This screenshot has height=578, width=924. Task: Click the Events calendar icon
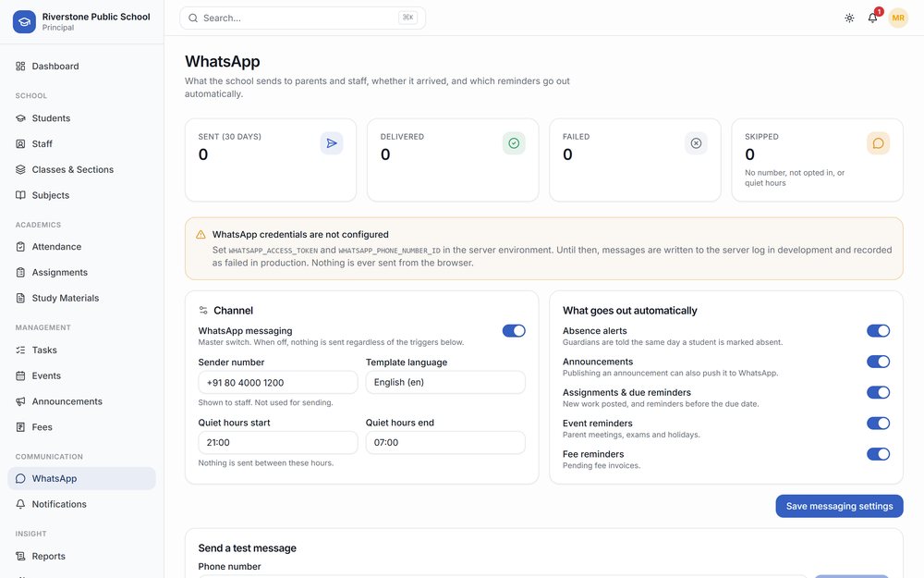click(20, 375)
